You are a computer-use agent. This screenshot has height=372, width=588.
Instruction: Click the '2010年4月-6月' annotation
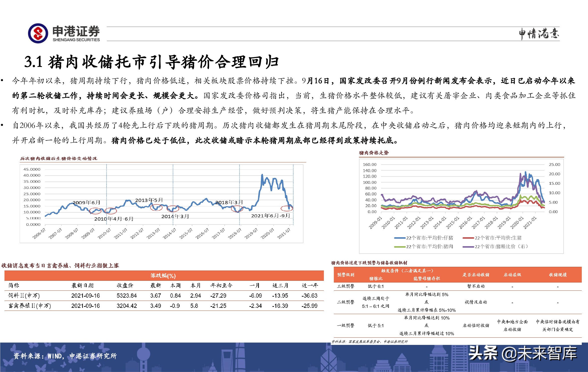[x=114, y=219]
